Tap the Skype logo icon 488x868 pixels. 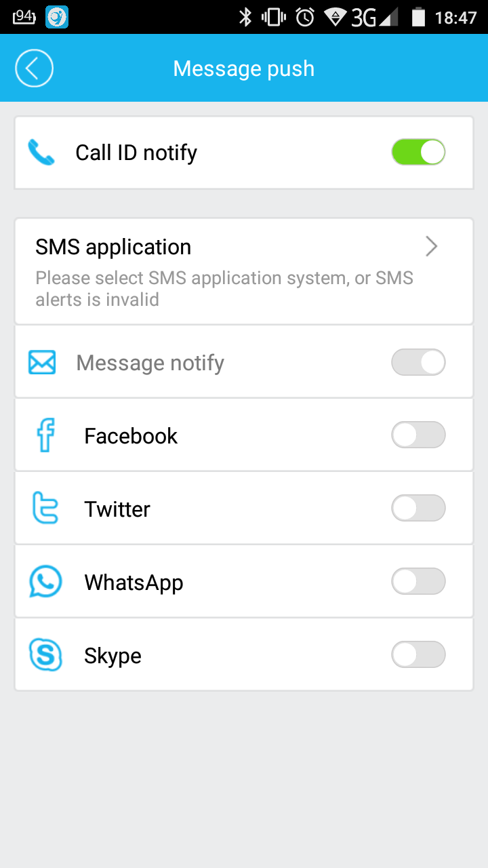tap(45, 655)
